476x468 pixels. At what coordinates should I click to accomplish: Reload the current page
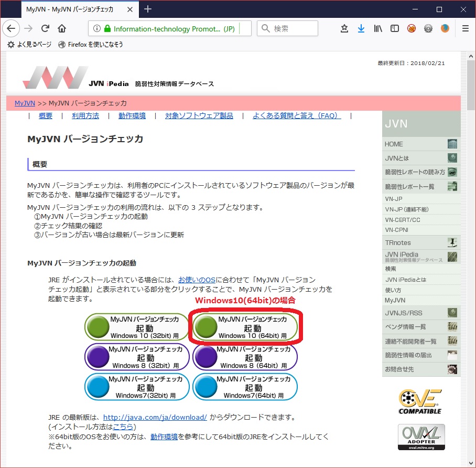coord(45,28)
